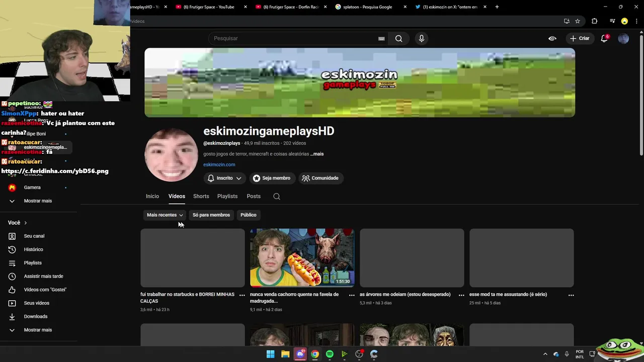Screen dimensions: 644x362
Task: Select the Vídeos channel tab
Action: (x=177, y=196)
